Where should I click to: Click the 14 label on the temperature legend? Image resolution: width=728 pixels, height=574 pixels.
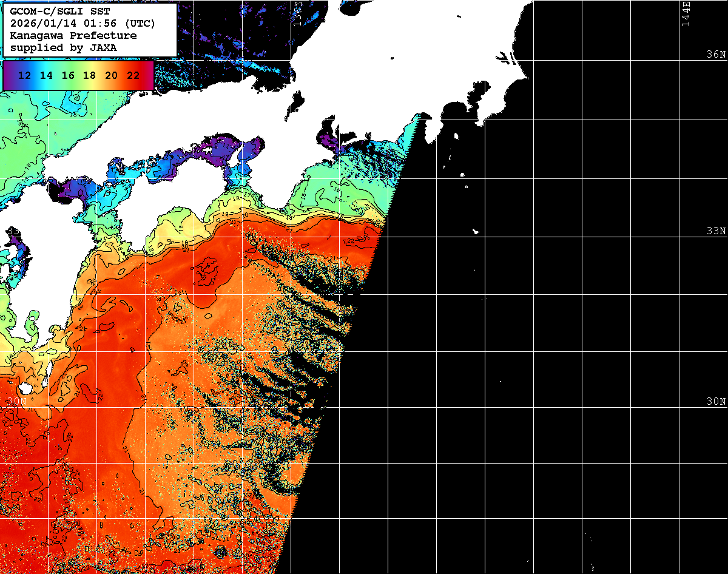[46, 76]
